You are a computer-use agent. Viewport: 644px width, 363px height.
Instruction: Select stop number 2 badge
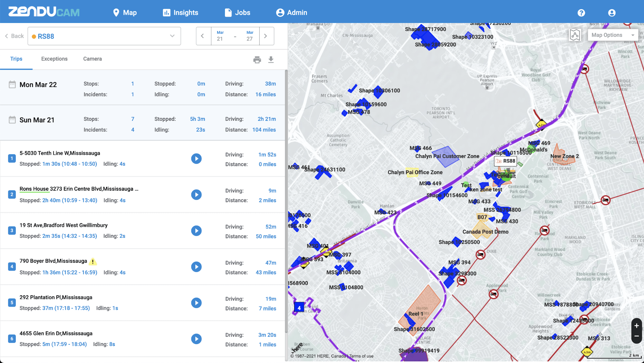pos(12,195)
